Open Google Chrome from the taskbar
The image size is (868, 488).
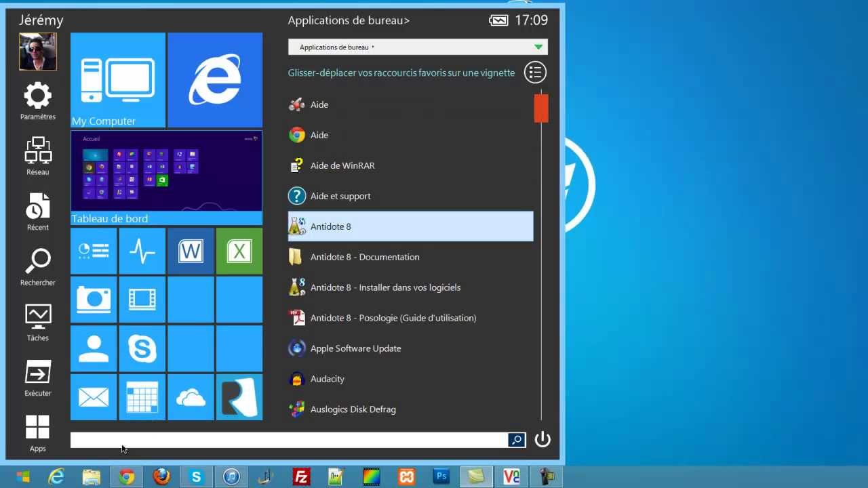coord(126,477)
